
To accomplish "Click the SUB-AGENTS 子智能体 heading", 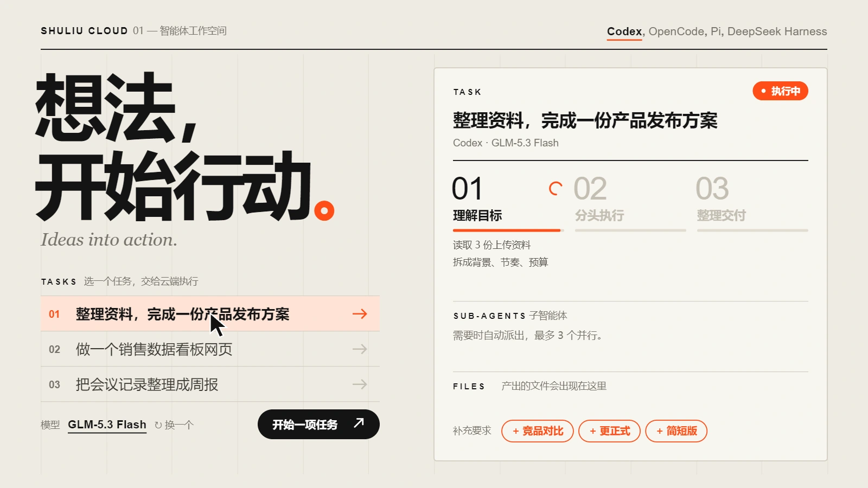I will [x=510, y=316].
